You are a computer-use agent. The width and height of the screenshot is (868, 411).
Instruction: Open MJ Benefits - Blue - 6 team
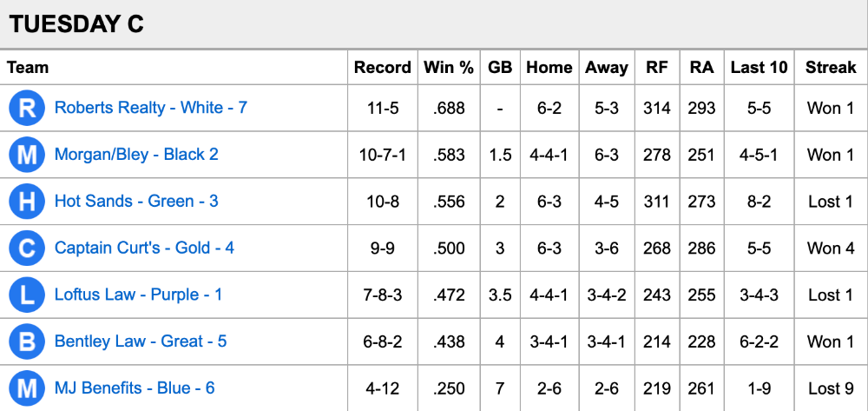point(135,388)
